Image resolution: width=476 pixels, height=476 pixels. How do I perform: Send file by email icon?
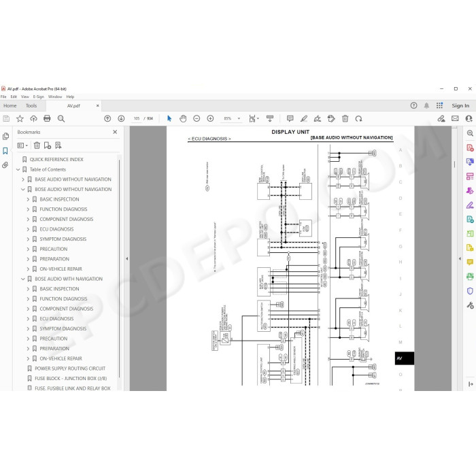pos(455,119)
